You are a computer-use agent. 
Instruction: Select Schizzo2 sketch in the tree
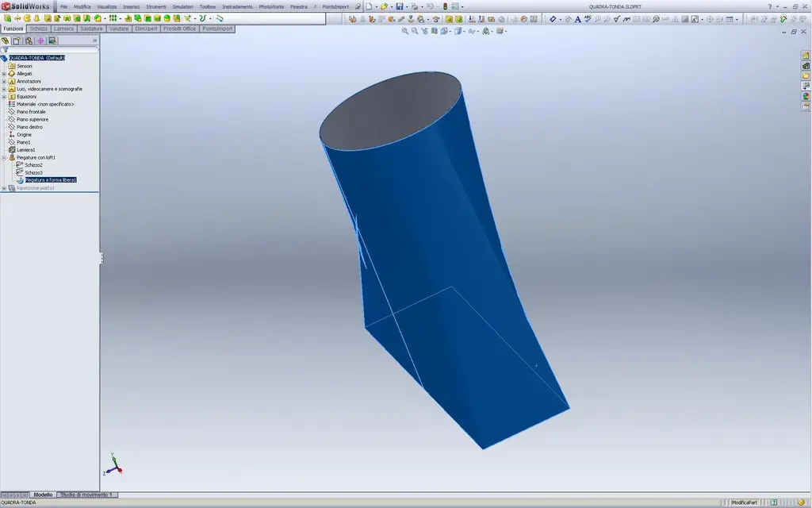point(33,165)
